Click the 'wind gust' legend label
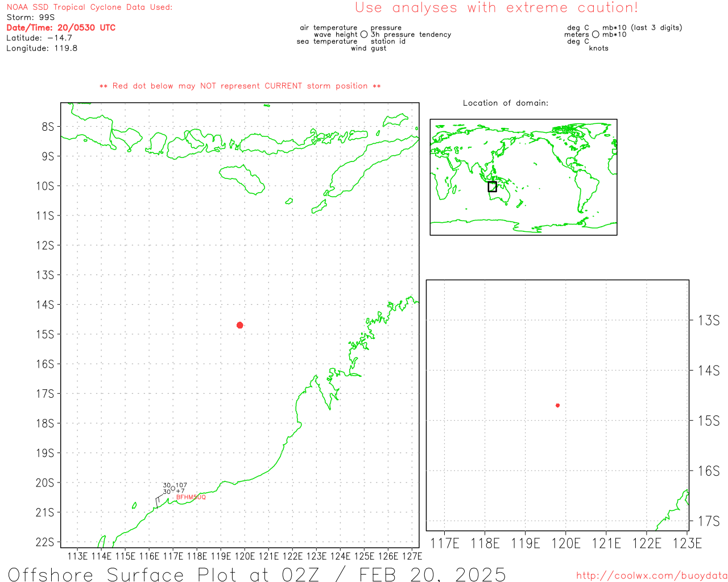This screenshot has height=582, width=728. [x=369, y=48]
